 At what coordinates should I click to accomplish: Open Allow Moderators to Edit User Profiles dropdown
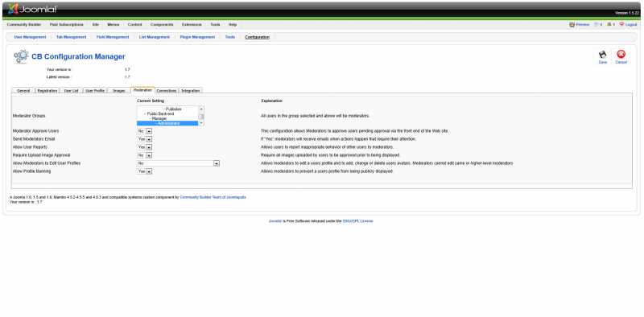point(178,163)
